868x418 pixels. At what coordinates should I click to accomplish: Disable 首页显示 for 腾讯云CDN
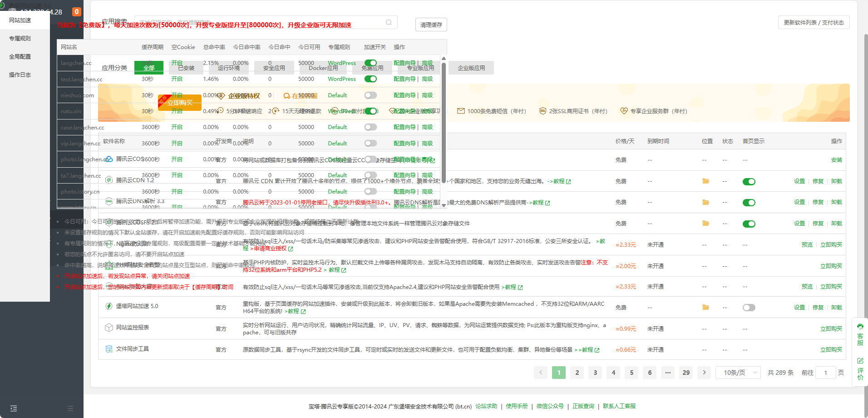pyautogui.click(x=749, y=182)
